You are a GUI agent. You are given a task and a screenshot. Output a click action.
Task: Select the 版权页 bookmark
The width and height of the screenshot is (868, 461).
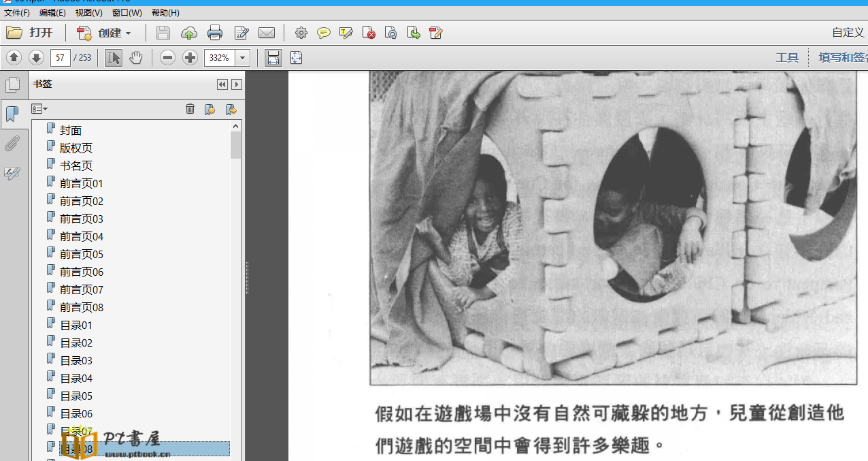pos(76,148)
